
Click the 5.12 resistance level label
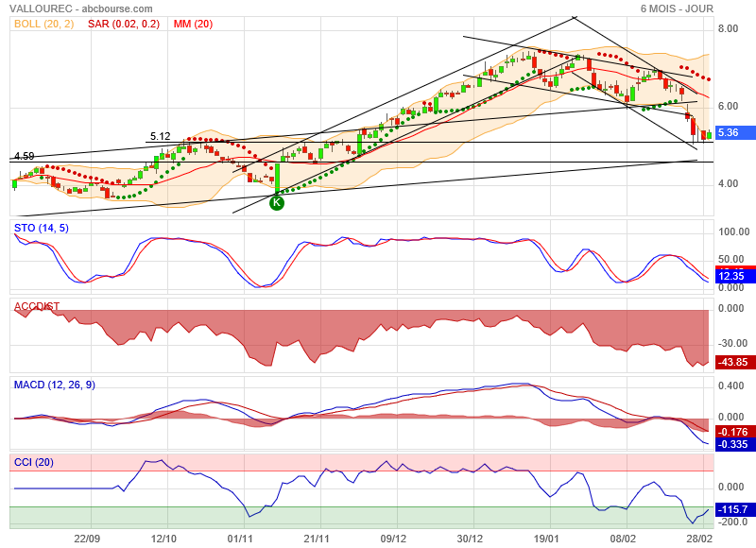[x=160, y=136]
